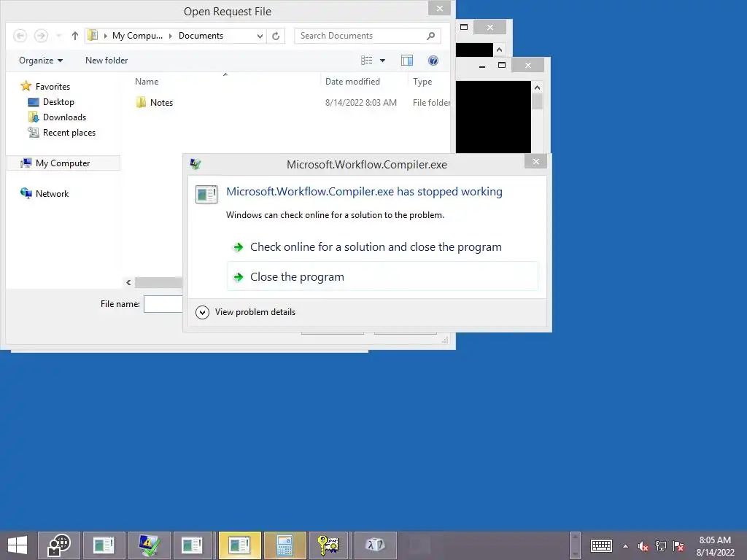Screen dimensions: 747x560
Task: Sort by Type column header
Action: [x=422, y=82]
